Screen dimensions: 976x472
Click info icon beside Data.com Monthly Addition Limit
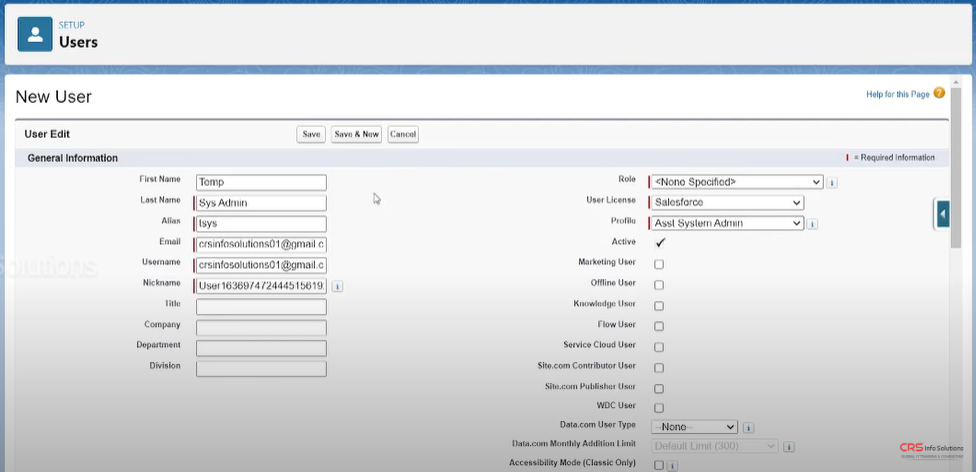(x=789, y=447)
